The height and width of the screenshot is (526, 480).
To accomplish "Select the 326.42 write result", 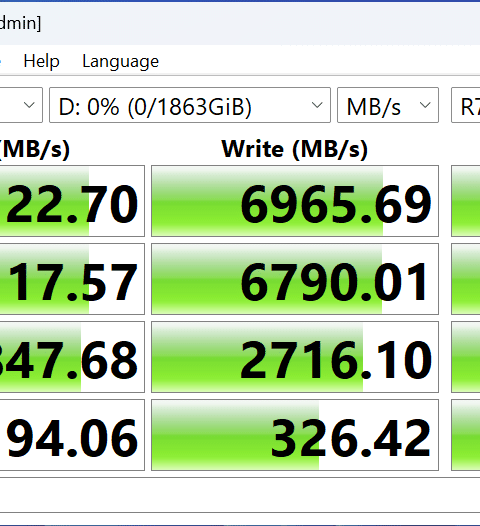I will click(295, 435).
